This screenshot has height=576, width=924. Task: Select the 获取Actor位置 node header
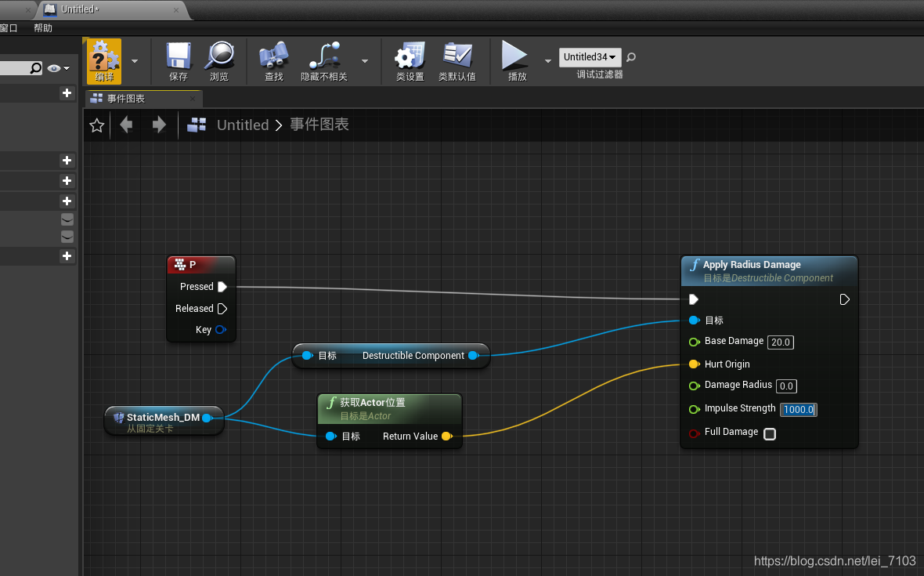click(389, 409)
